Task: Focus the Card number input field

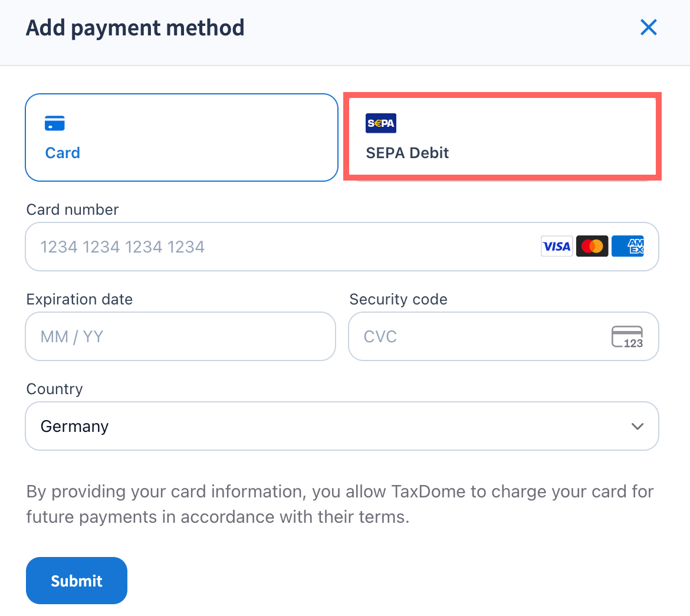Action: [283, 247]
